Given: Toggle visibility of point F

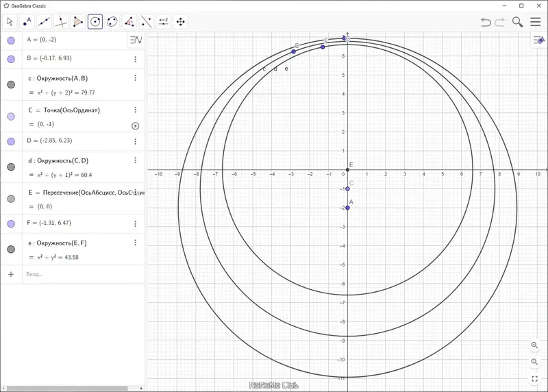Looking at the screenshot, I should [x=11, y=224].
